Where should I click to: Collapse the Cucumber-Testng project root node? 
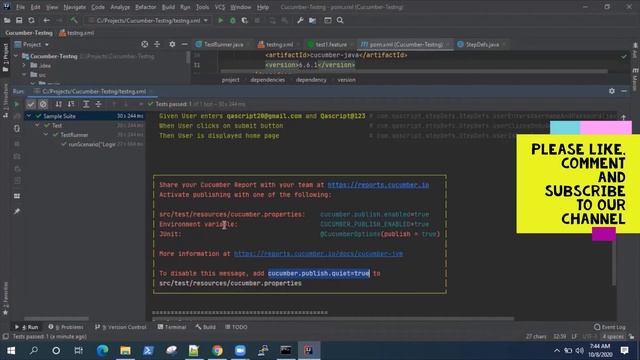pyautogui.click(x=16, y=56)
